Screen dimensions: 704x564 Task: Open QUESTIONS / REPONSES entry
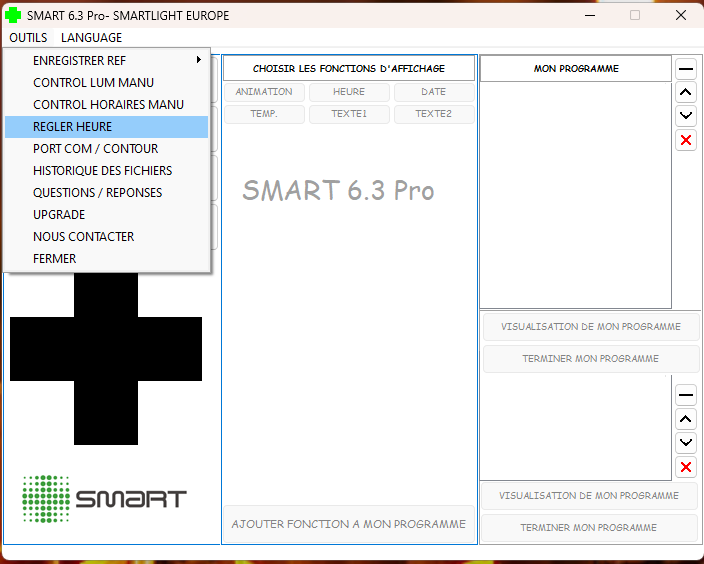coord(106,193)
